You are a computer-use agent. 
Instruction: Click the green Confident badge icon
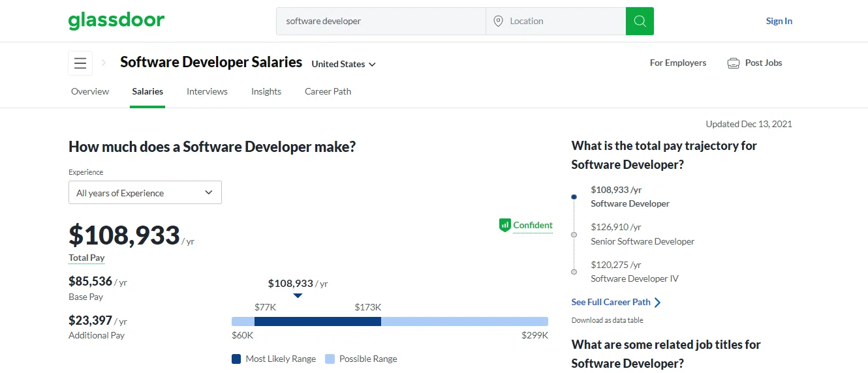point(504,226)
